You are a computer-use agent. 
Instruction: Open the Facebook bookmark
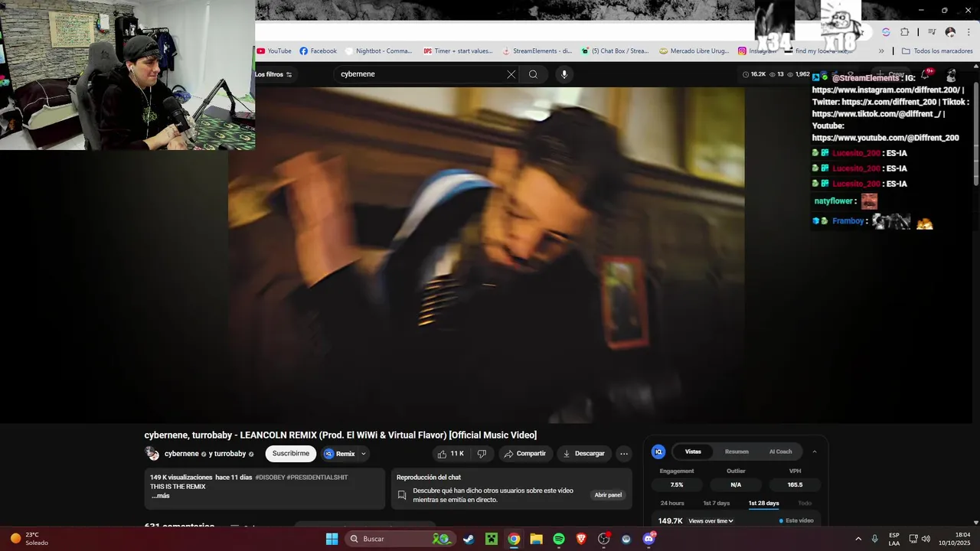318,51
